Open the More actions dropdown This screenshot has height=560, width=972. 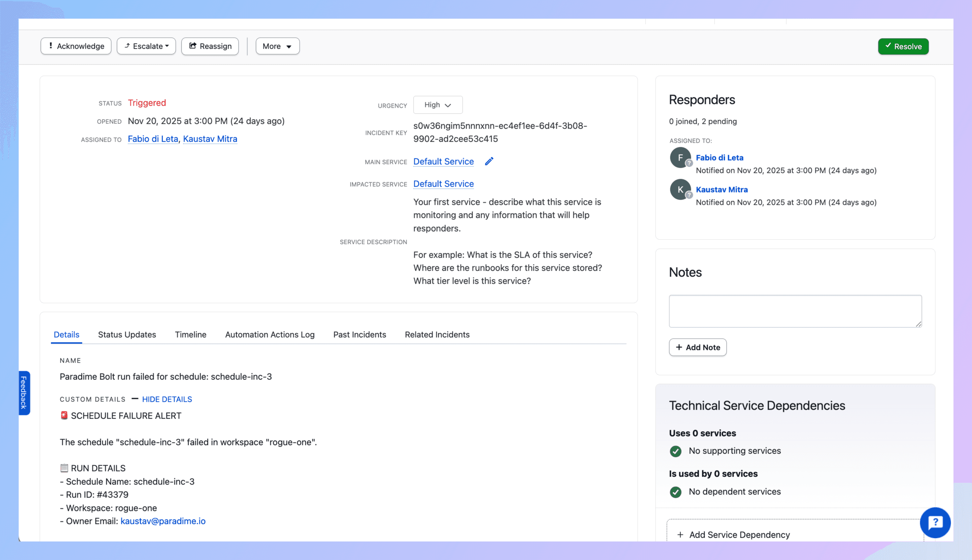pos(277,46)
